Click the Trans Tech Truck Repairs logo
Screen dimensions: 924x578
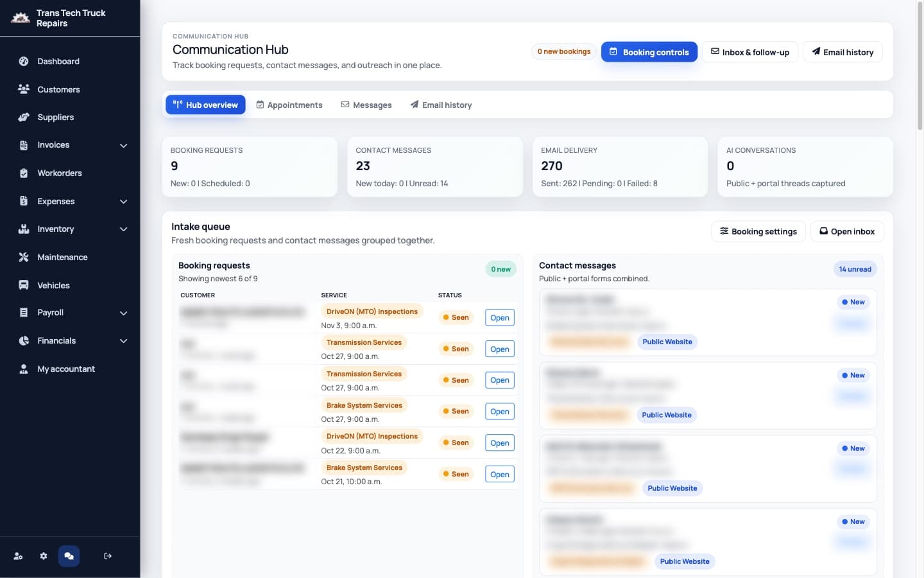[x=21, y=18]
